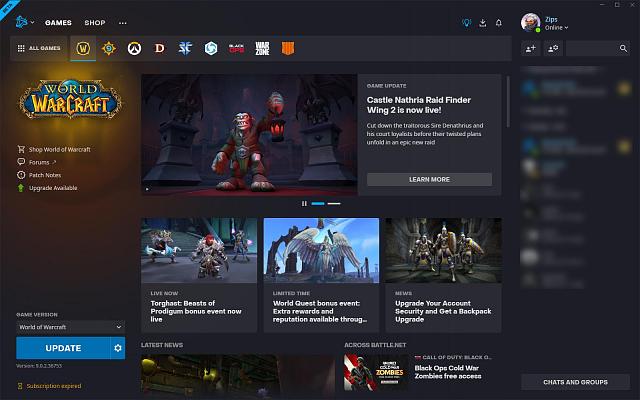Select the Black Ops Cold War icon
This screenshot has height=400, width=640.
pyautogui.click(x=236, y=48)
